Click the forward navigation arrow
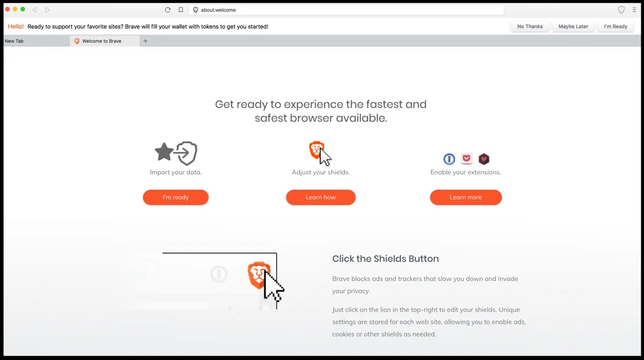This screenshot has height=360, width=644. [x=47, y=9]
